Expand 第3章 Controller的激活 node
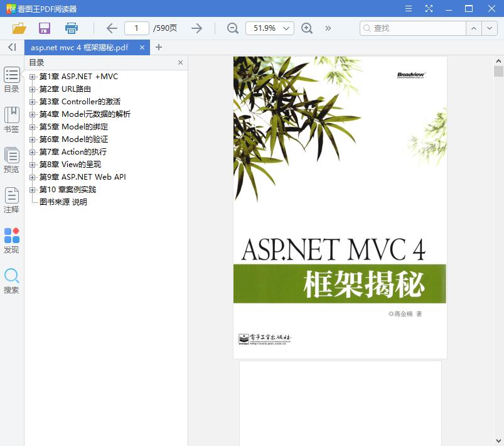Screen dimensions: 504x446 click(32, 102)
